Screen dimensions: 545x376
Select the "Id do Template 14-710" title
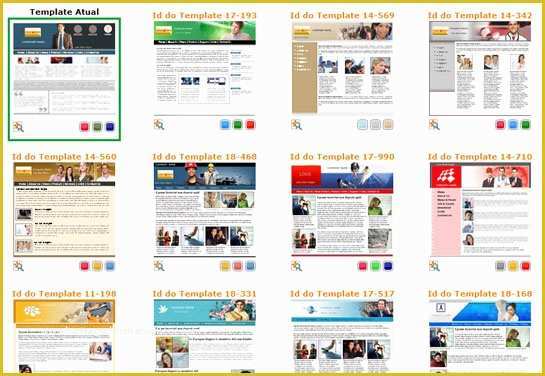pos(480,157)
